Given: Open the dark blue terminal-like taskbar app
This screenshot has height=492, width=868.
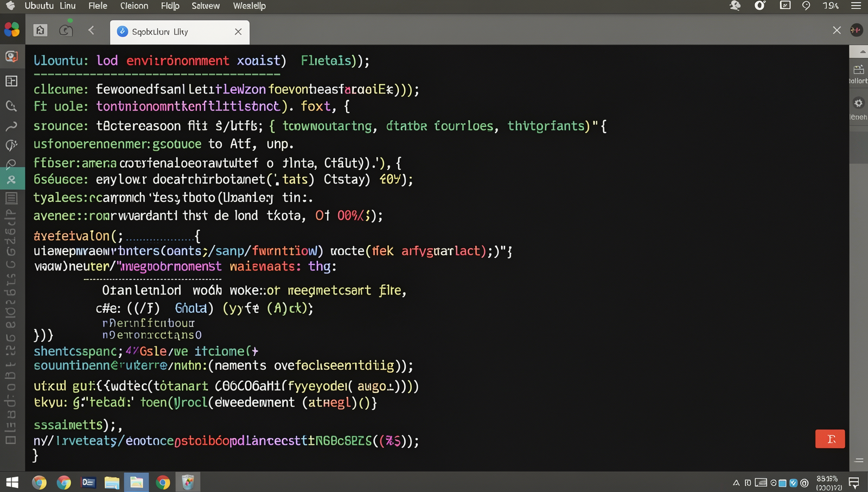Looking at the screenshot, I should tap(88, 482).
